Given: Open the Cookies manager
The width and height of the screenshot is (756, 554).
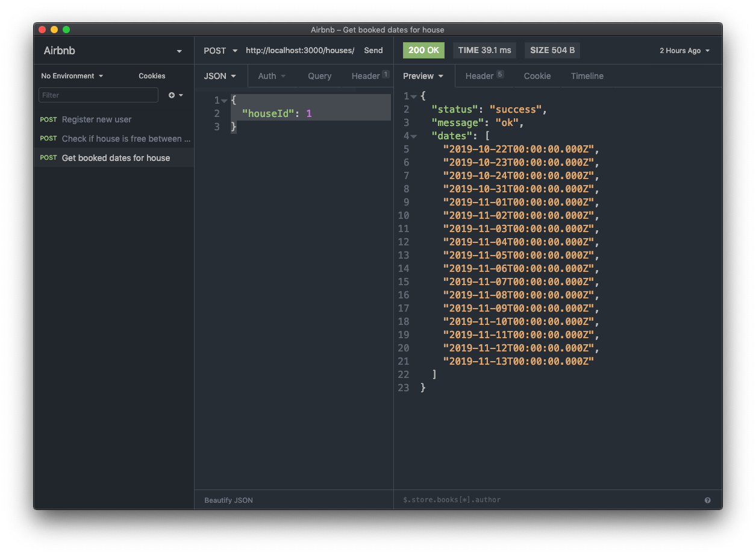Looking at the screenshot, I should [x=152, y=76].
